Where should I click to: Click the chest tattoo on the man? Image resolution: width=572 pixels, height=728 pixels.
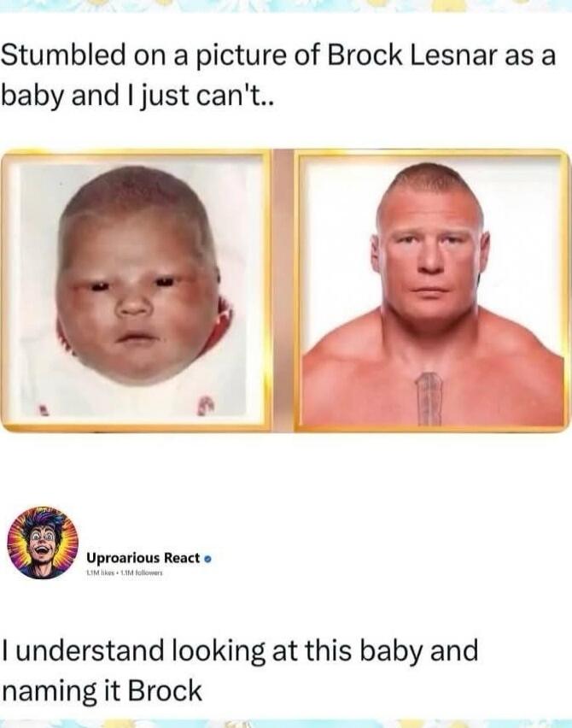pos(430,398)
